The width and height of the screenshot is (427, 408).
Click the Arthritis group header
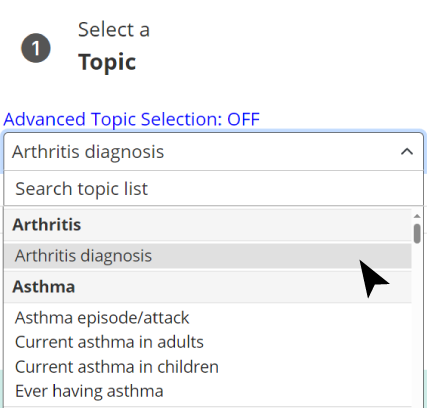click(208, 225)
